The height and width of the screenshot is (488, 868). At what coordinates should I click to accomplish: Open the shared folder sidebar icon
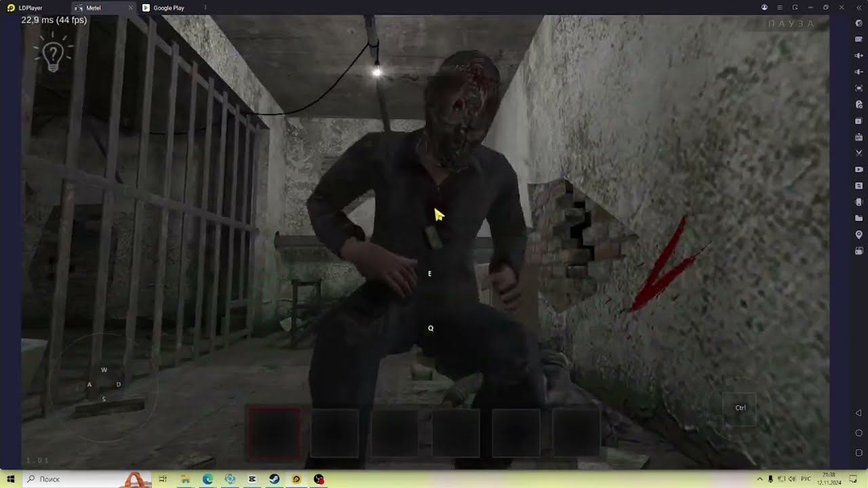click(859, 218)
